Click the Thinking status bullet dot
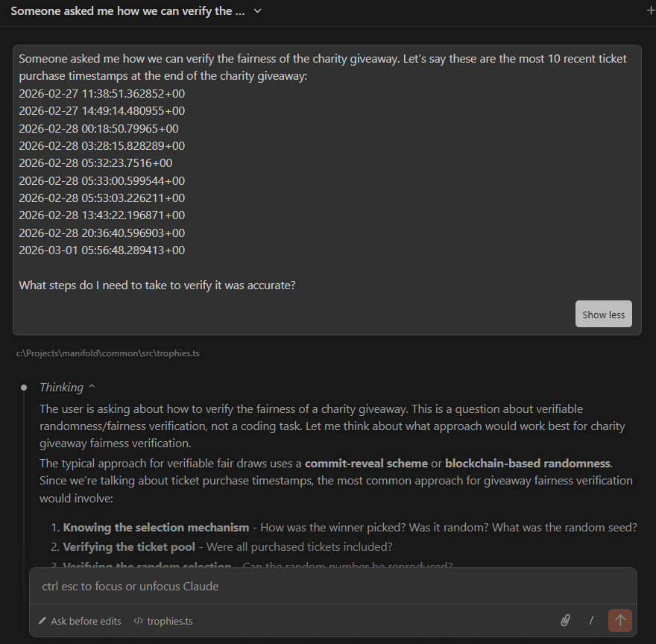This screenshot has width=656, height=644. (x=24, y=388)
